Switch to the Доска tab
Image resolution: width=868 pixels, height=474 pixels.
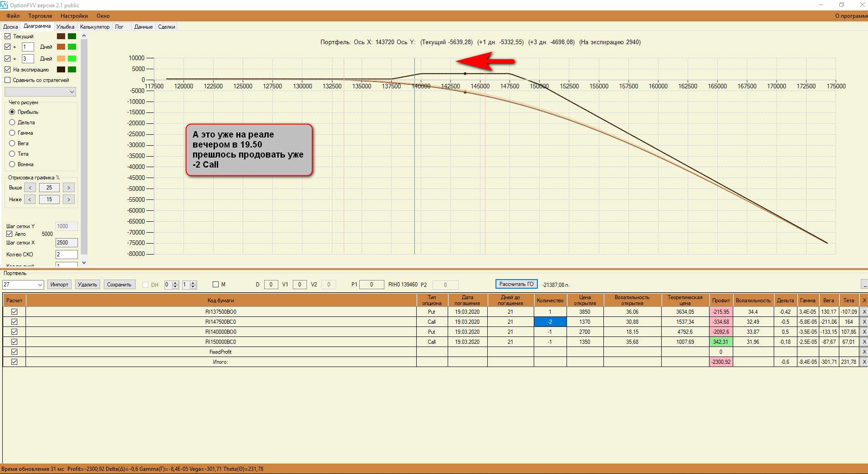click(x=10, y=27)
